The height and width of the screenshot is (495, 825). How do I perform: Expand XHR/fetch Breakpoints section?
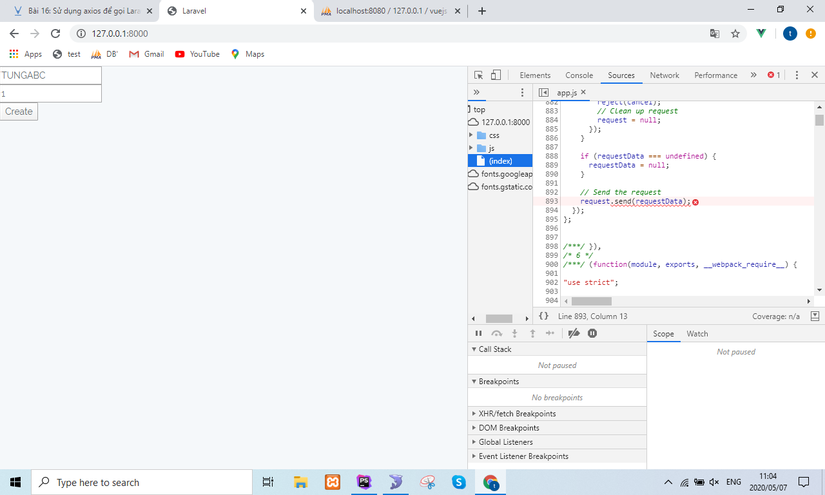(x=516, y=413)
